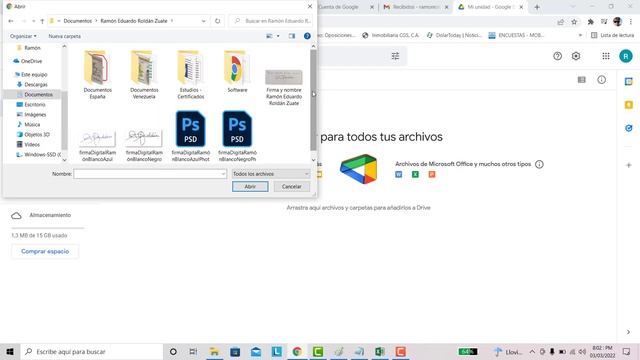Select Firma y nombre Ramón Eduardo image
This screenshot has width=640, height=360.
pos(284,87)
